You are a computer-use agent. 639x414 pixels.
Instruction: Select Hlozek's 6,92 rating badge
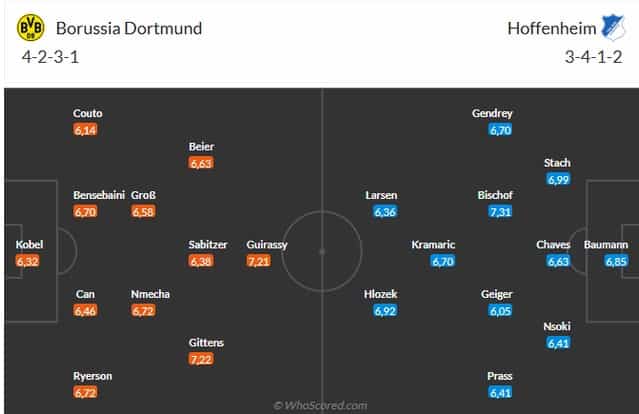coord(385,310)
